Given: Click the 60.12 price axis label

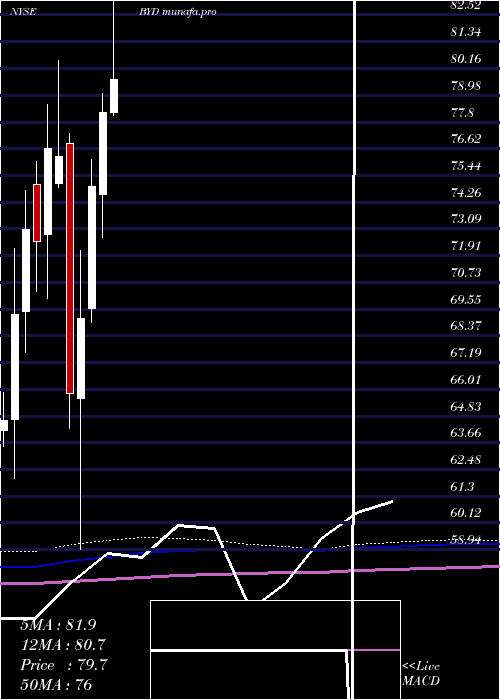Looking at the screenshot, I should (x=466, y=513).
